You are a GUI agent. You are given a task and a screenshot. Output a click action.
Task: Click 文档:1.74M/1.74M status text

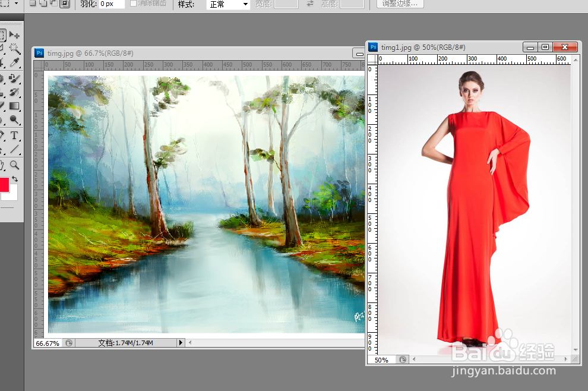[126, 343]
